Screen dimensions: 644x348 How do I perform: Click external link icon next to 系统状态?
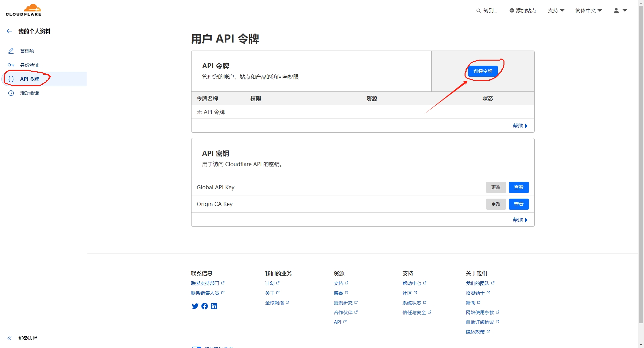click(x=425, y=302)
